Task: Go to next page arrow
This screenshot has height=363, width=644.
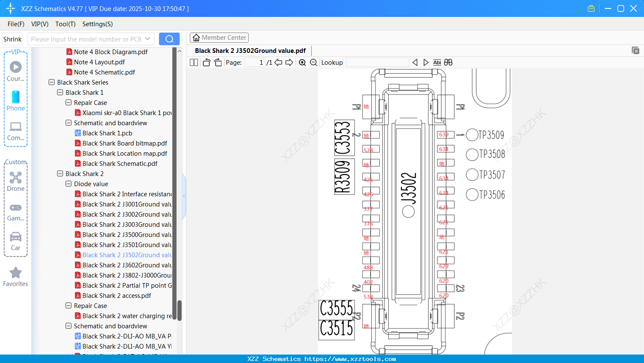Action: coord(289,62)
